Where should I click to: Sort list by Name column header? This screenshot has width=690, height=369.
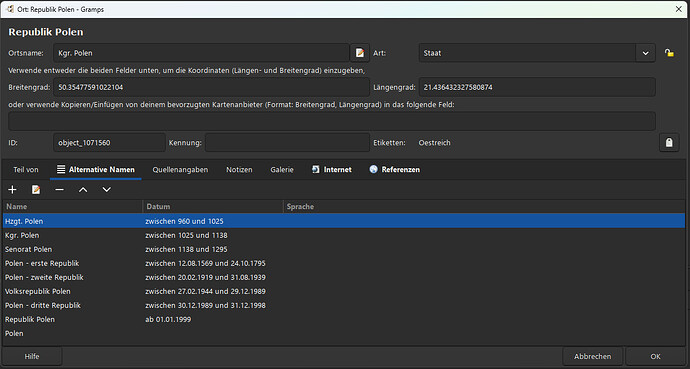point(73,206)
